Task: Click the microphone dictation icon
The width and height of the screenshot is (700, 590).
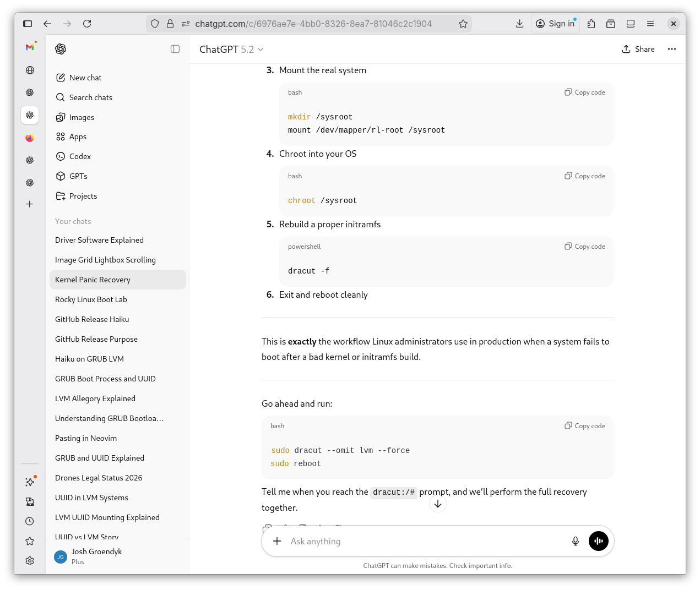Action: pyautogui.click(x=575, y=541)
